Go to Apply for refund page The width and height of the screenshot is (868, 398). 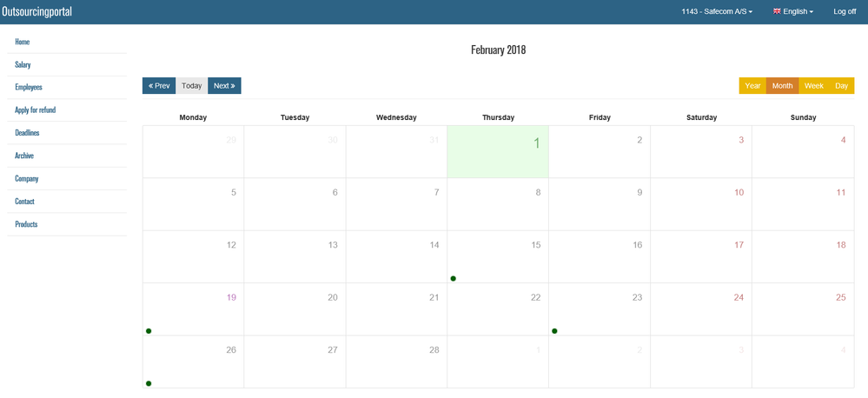(x=36, y=110)
